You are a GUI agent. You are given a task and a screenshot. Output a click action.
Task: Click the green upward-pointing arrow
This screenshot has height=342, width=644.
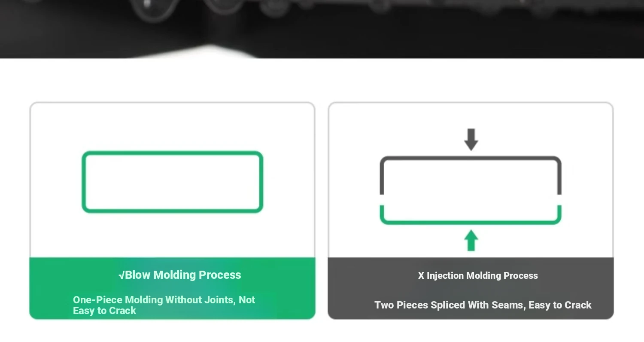coord(471,240)
